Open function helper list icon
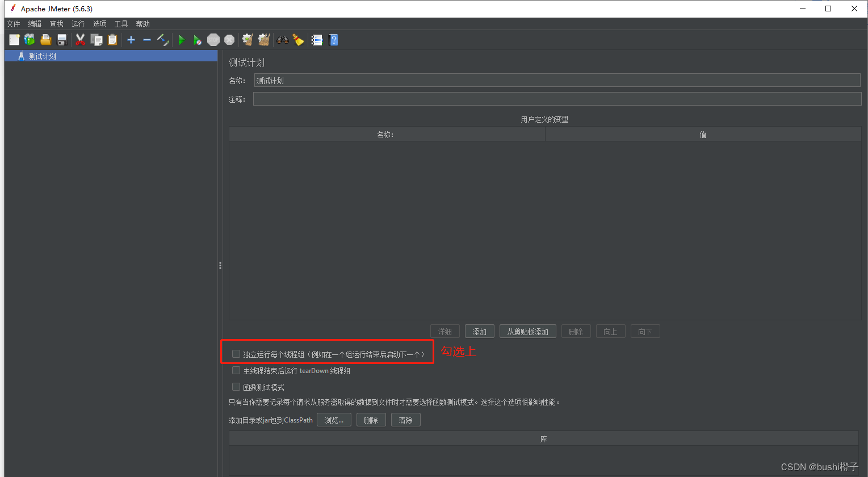The height and width of the screenshot is (477, 868). click(x=317, y=40)
